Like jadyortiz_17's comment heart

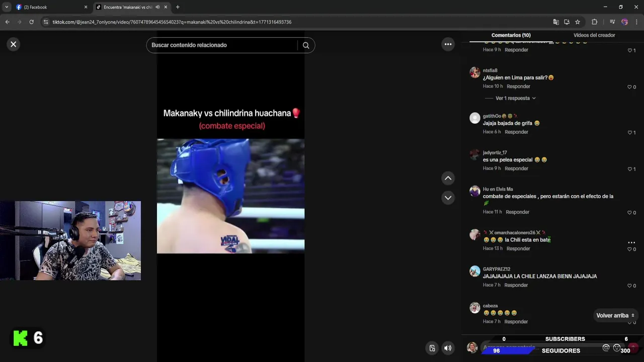coord(629,169)
